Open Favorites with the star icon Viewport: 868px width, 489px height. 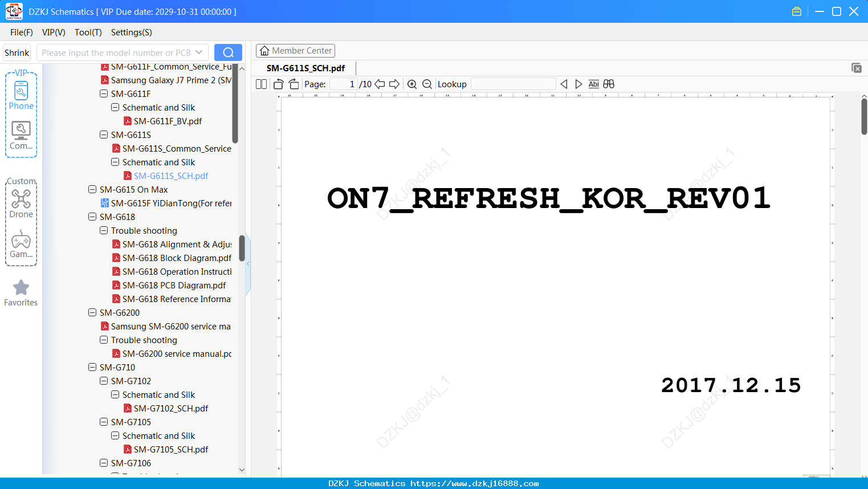tap(21, 293)
